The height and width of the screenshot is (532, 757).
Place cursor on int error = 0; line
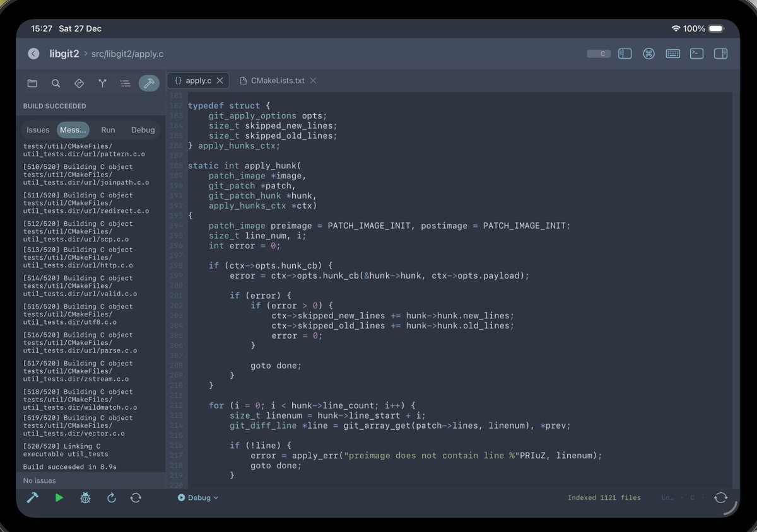click(244, 246)
